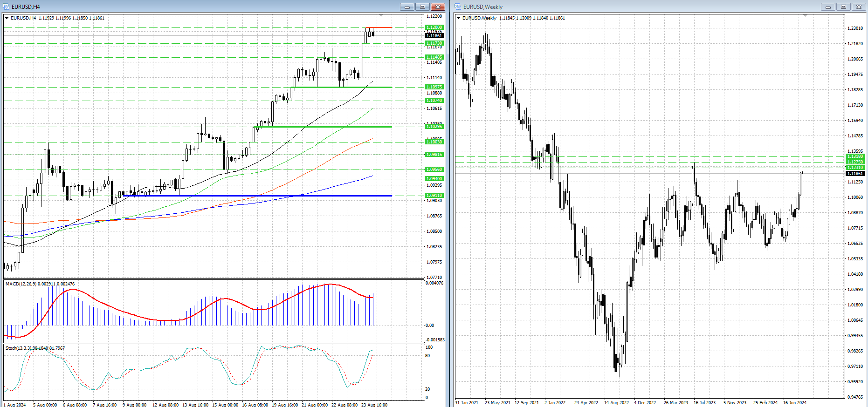Minimize the EURUSD,H4 chart window
This screenshot has height=407, width=868.
pos(407,7)
